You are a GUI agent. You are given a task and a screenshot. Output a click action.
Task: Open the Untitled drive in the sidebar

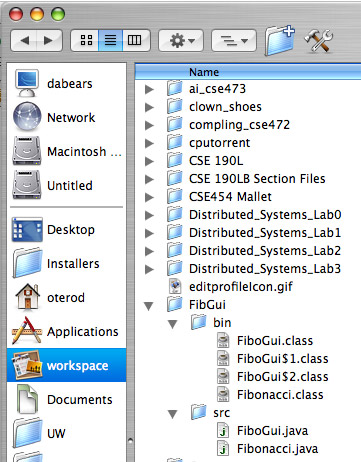click(65, 185)
